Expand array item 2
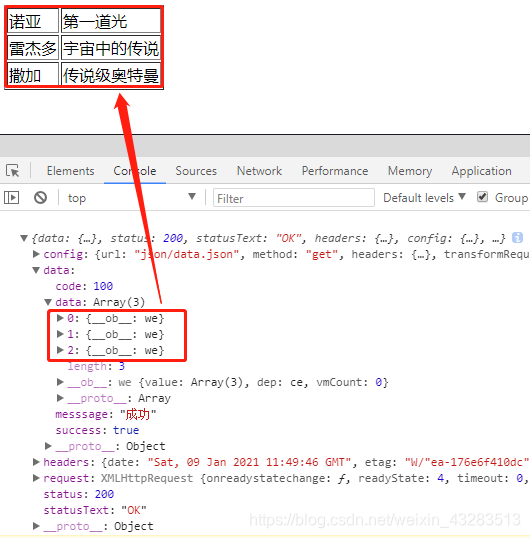This screenshot has width=530, height=538. click(x=60, y=350)
